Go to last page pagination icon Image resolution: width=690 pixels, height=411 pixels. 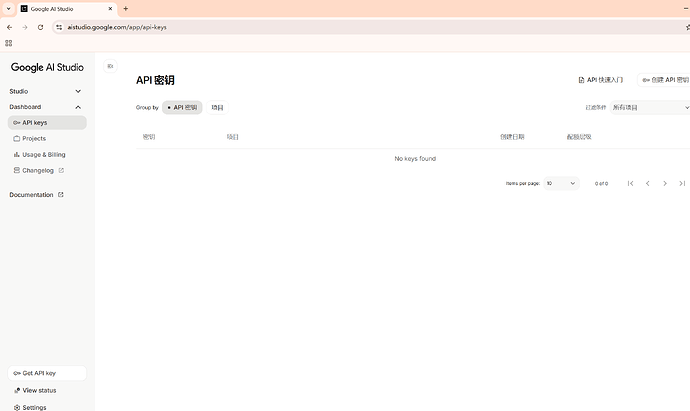pos(682,183)
